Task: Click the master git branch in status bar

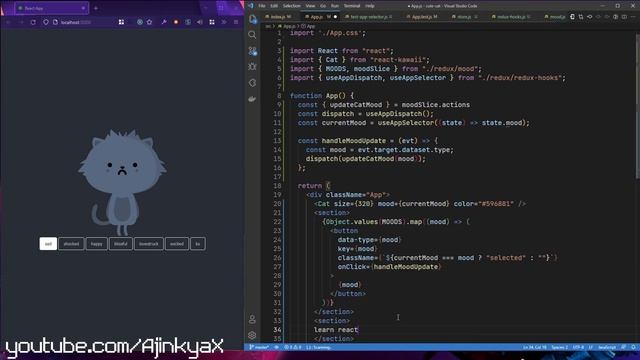Action: coord(259,347)
